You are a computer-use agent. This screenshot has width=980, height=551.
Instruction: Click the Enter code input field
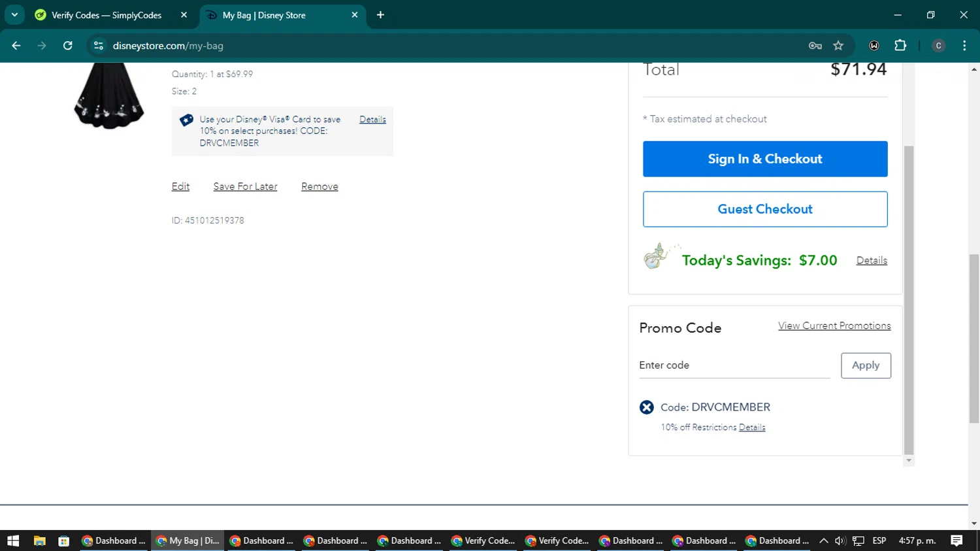coord(734,365)
